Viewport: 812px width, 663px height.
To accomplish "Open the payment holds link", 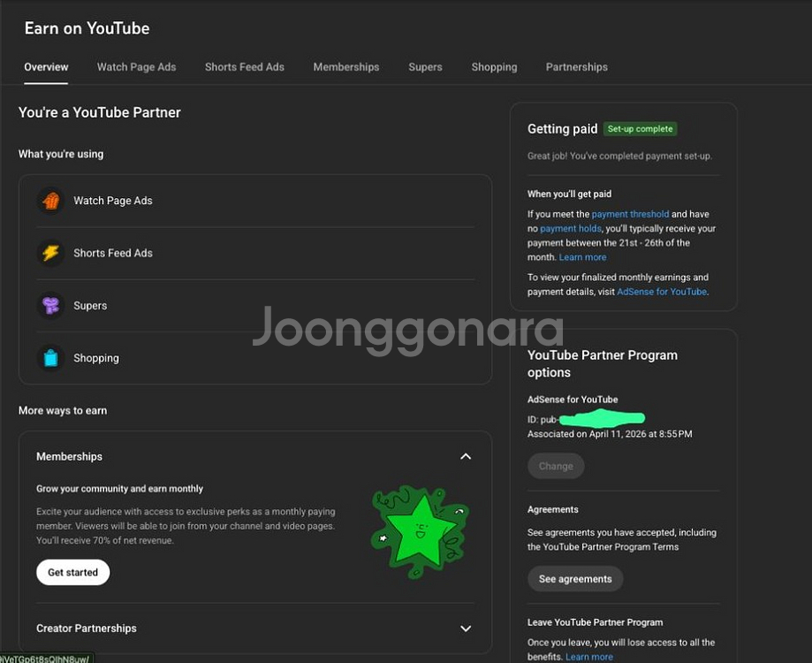I will 571,228.
